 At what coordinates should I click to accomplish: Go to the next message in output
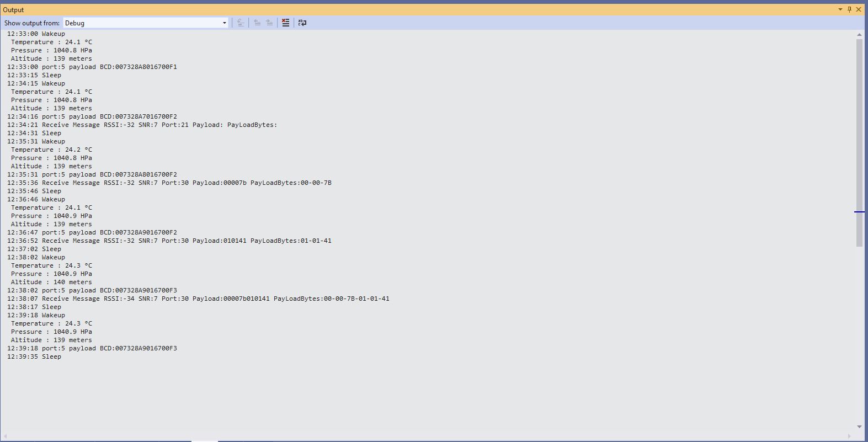(x=269, y=23)
